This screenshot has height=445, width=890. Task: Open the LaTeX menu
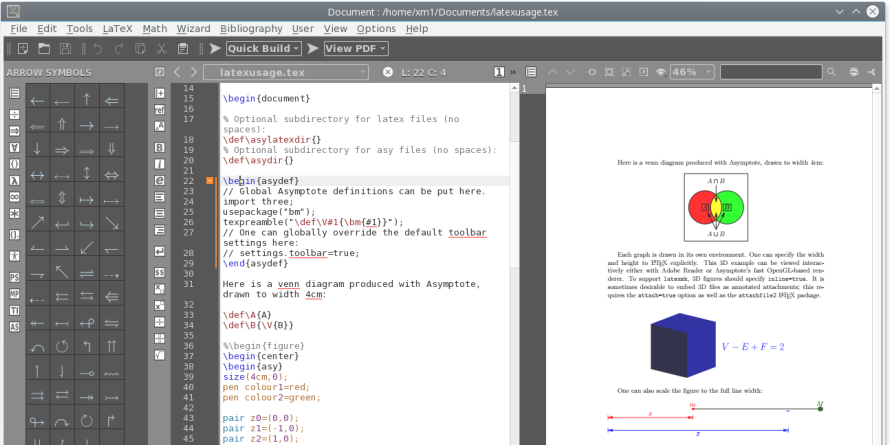(x=116, y=29)
